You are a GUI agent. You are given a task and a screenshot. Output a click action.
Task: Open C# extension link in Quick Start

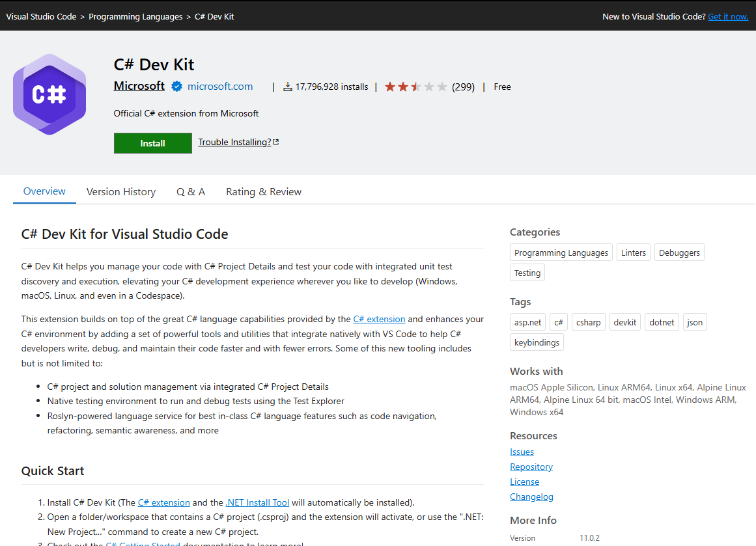[x=164, y=502]
